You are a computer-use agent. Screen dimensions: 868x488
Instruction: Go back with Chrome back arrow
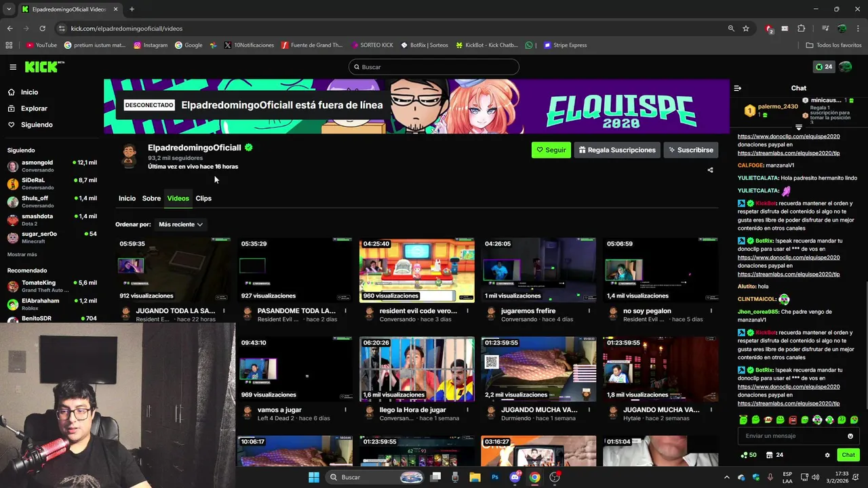click(9, 28)
